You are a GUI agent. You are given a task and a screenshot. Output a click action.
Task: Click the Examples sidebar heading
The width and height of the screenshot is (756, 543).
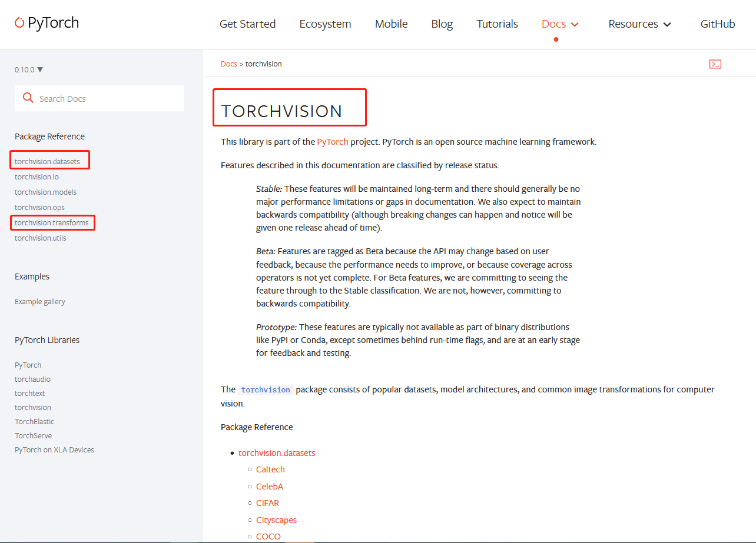(x=32, y=277)
